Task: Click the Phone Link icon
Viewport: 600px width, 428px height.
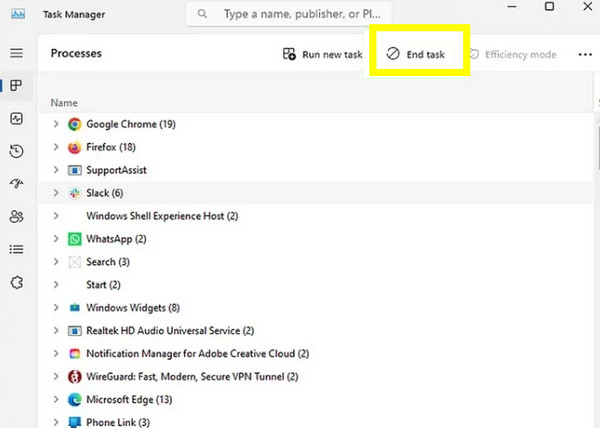Action: coord(75,422)
